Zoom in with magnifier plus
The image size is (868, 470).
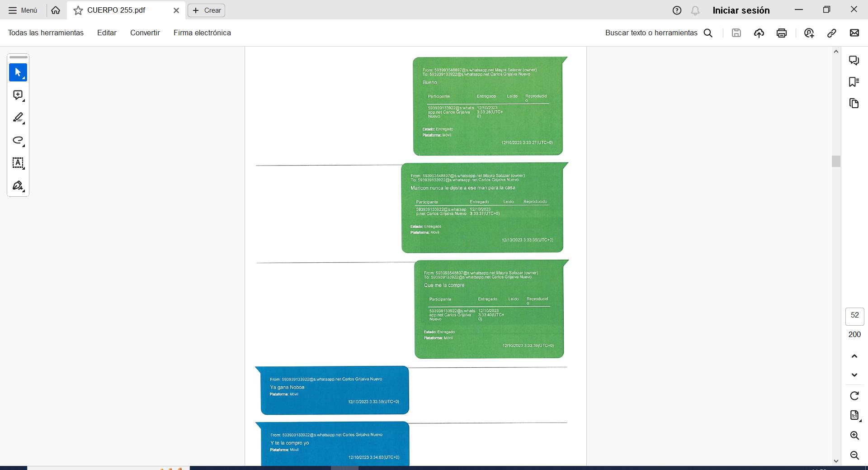tap(854, 435)
